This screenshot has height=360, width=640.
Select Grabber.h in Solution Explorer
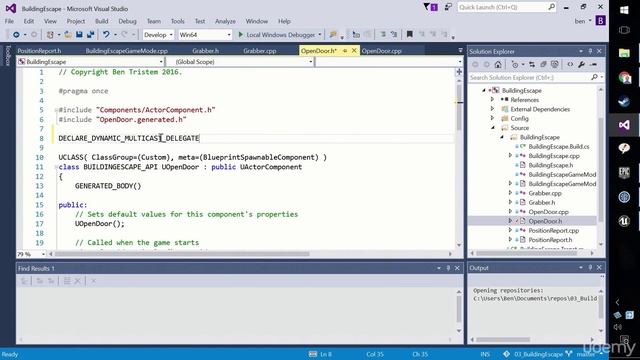[x=542, y=202]
